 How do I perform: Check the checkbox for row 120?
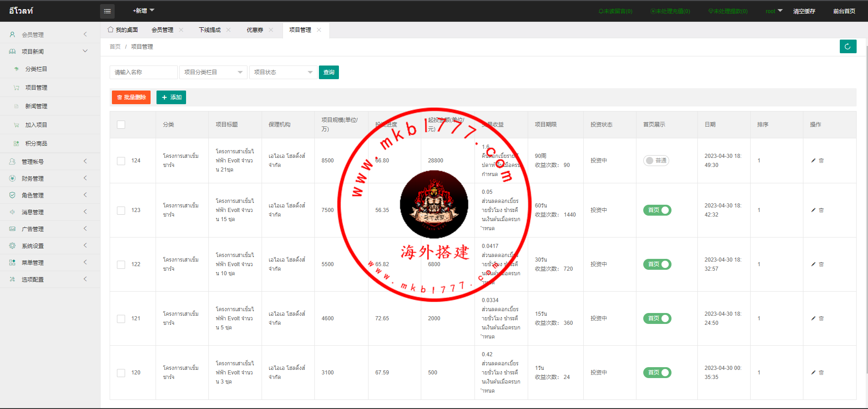pyautogui.click(x=121, y=373)
